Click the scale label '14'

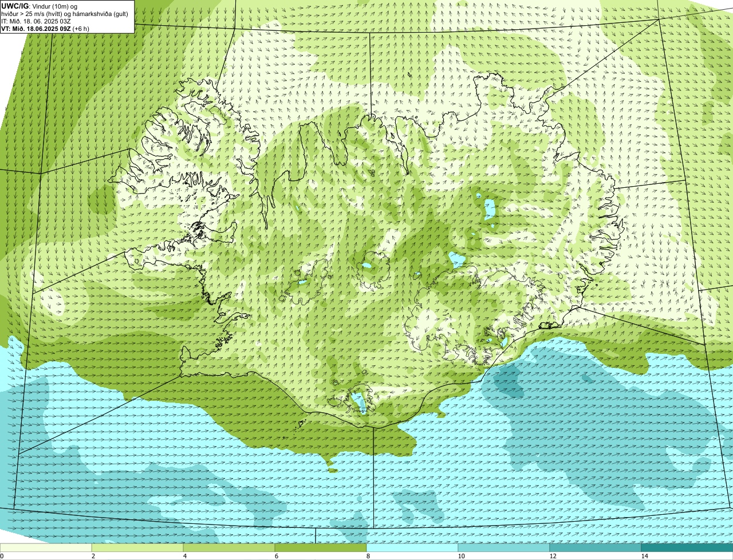click(644, 556)
